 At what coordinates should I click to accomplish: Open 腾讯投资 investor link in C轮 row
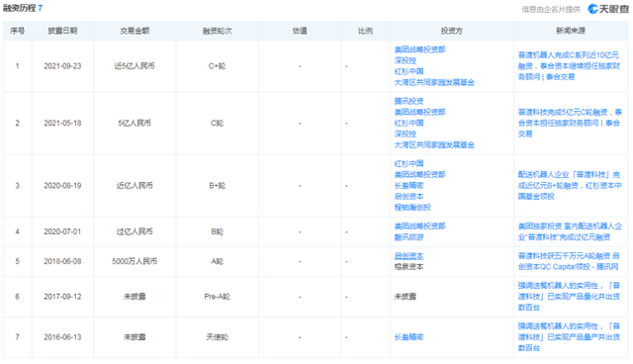click(408, 101)
